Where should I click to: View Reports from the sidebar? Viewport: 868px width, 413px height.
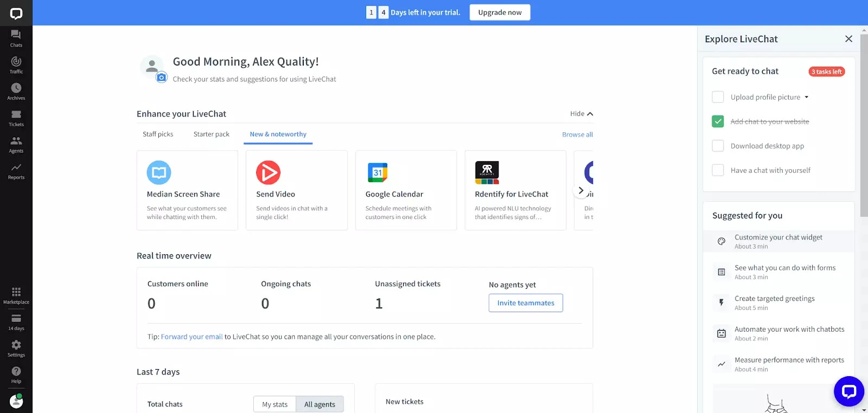(x=16, y=171)
